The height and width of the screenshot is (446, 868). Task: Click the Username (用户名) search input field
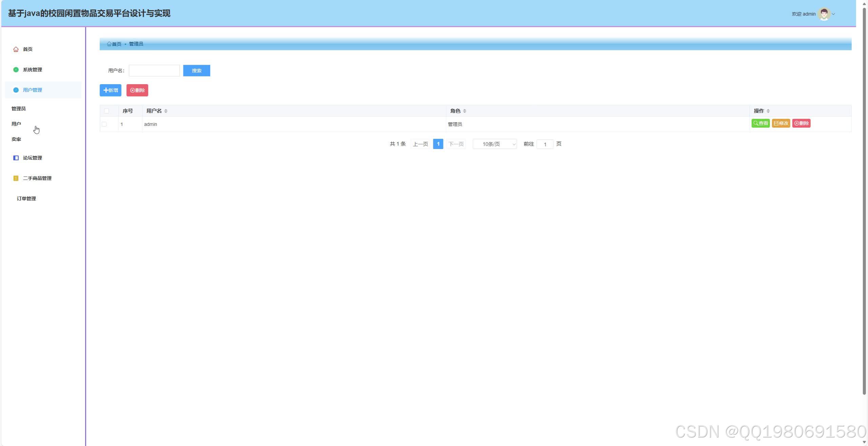[154, 71]
